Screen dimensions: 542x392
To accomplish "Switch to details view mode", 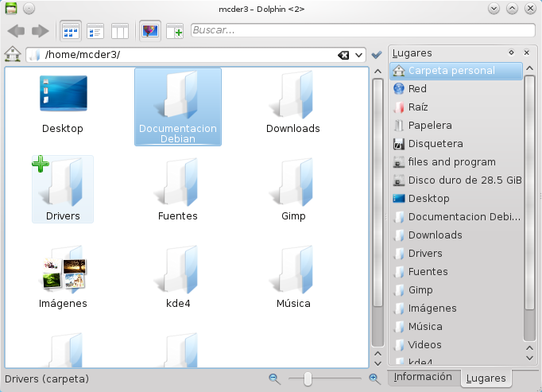I will tap(95, 31).
